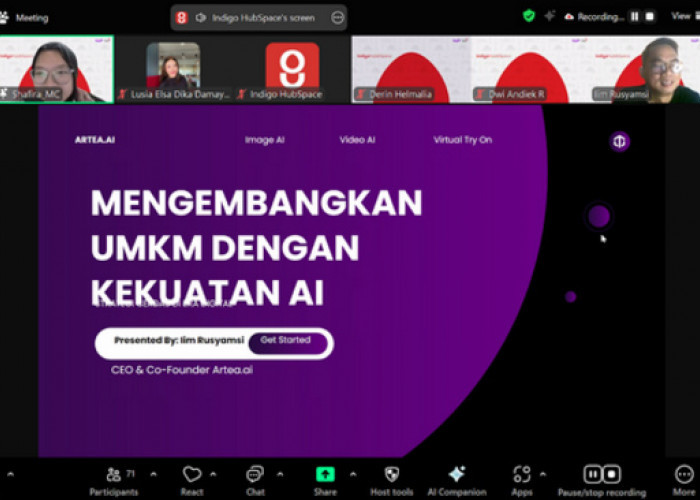Click the red Indigo icon in share bar
The height and width of the screenshot is (500, 700).
coord(181,18)
